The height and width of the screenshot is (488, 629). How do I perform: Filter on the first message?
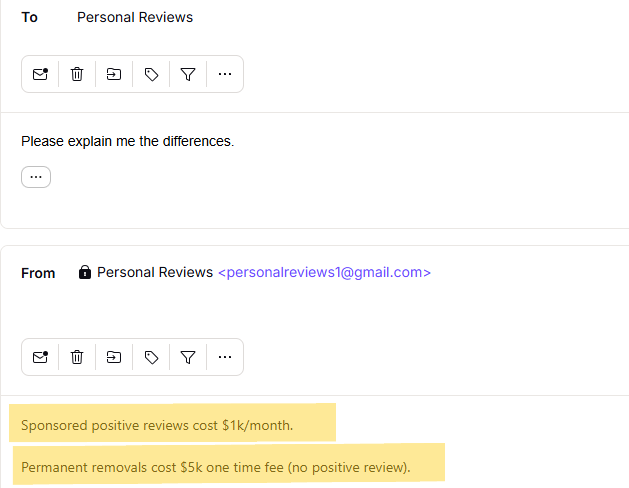pos(188,74)
